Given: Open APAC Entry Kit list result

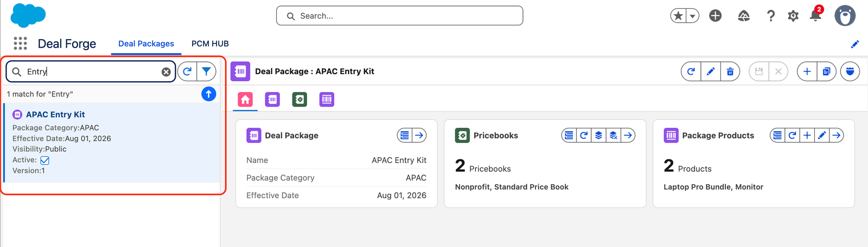Looking at the screenshot, I should (x=55, y=114).
